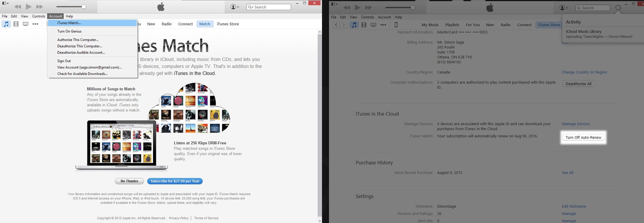Screen dimensions: 644x223
Task: Click the search field in left window
Action: [x=269, y=7]
